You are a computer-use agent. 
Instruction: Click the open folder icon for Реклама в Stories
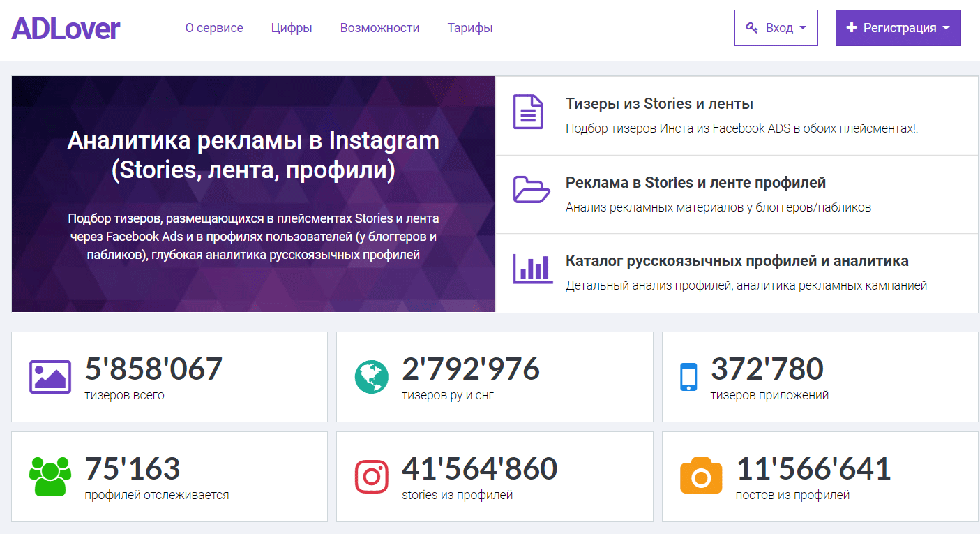pyautogui.click(x=532, y=190)
